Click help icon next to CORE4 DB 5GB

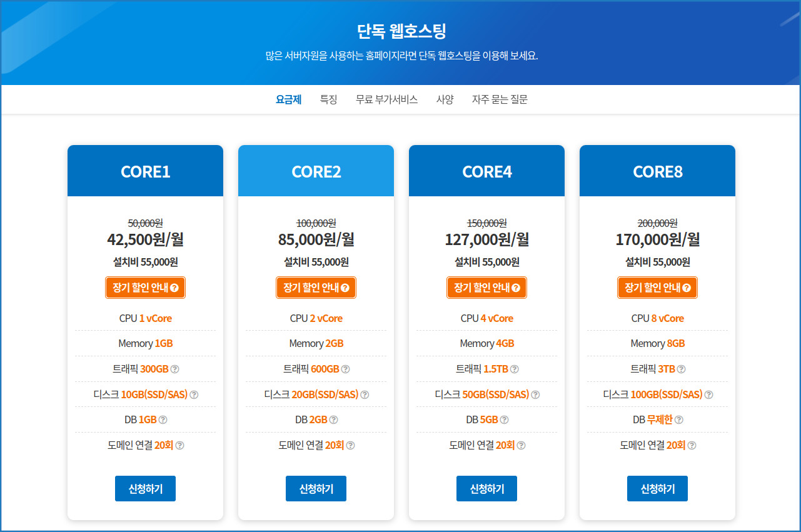[x=505, y=419]
